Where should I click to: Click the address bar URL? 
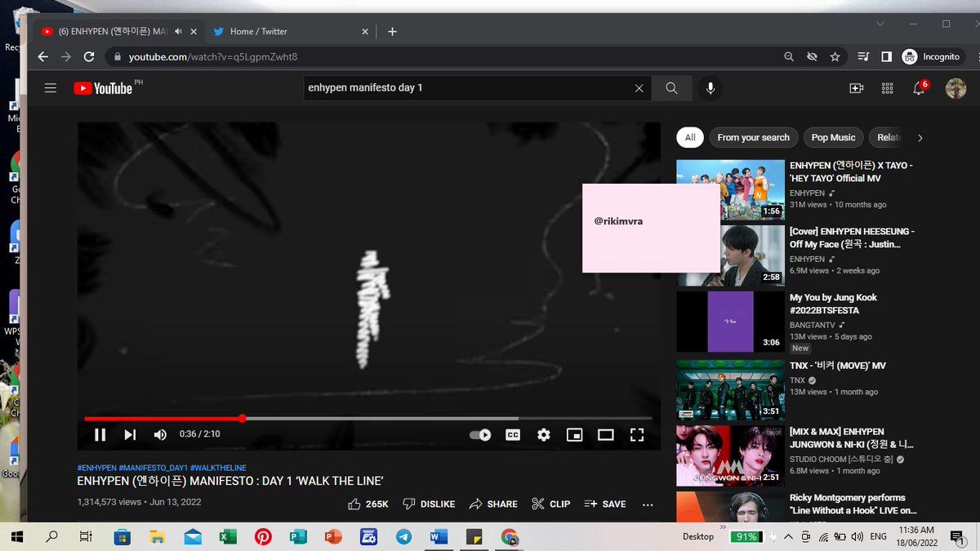point(212,57)
